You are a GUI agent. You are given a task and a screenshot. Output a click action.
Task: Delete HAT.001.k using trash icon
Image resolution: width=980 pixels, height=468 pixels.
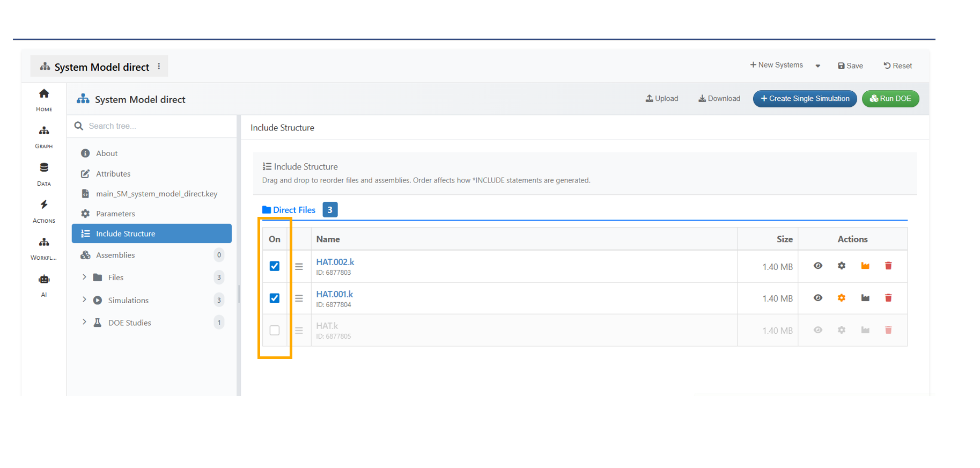888,298
